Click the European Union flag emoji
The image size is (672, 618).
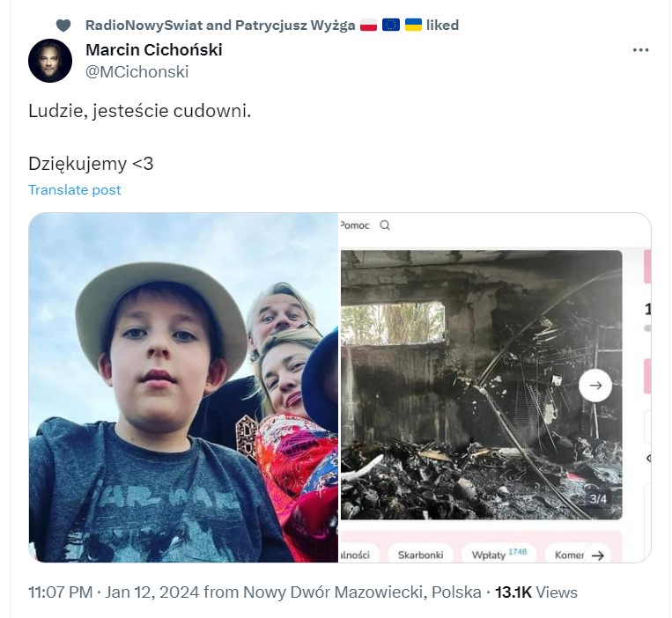tap(390, 25)
